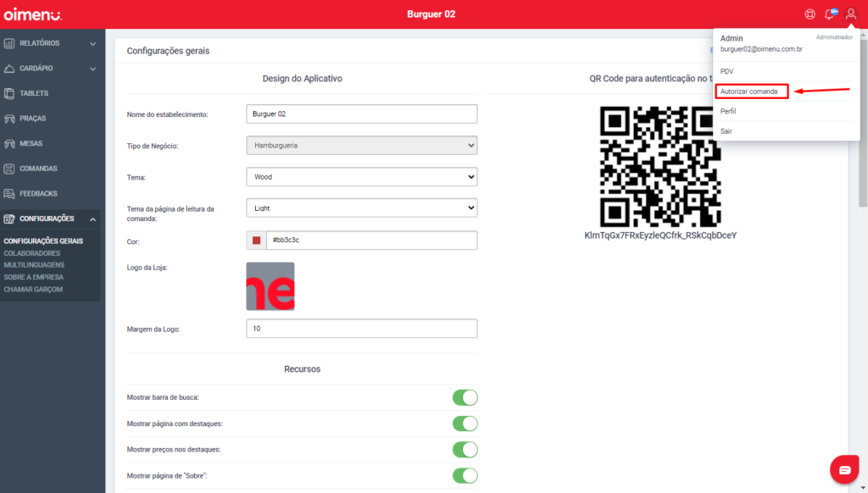Image resolution: width=868 pixels, height=493 pixels.
Task: Click the authentication QR code image
Action: point(660,167)
